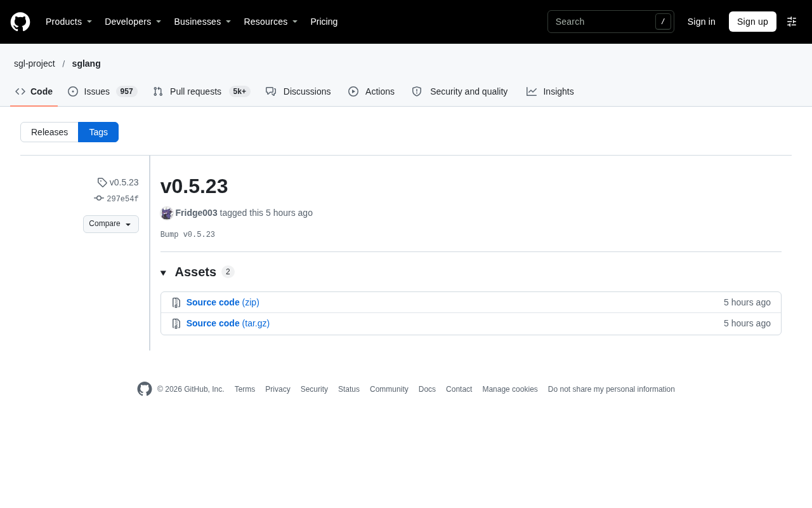Image resolution: width=812 pixels, height=508 pixels.
Task: Switch to the Actions tab
Action: [371, 91]
